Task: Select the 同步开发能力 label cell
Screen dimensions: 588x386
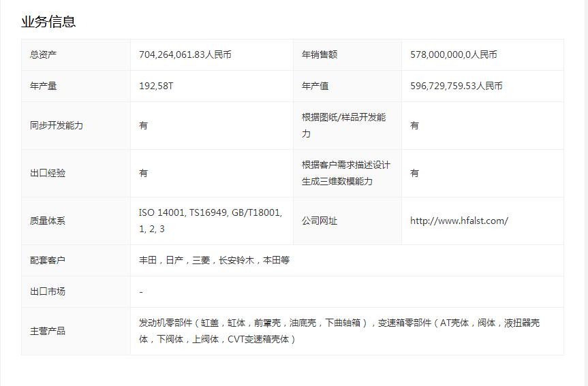Action: pos(76,125)
